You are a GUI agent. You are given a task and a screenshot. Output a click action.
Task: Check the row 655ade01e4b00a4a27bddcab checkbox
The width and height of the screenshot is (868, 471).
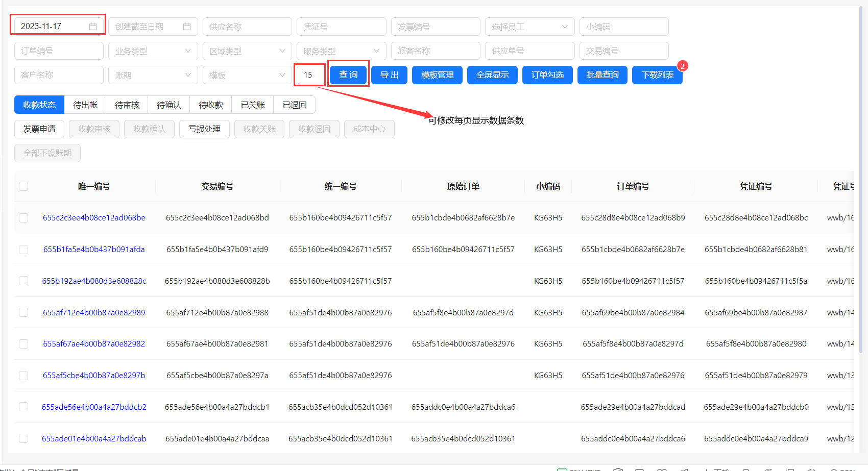tap(23, 438)
